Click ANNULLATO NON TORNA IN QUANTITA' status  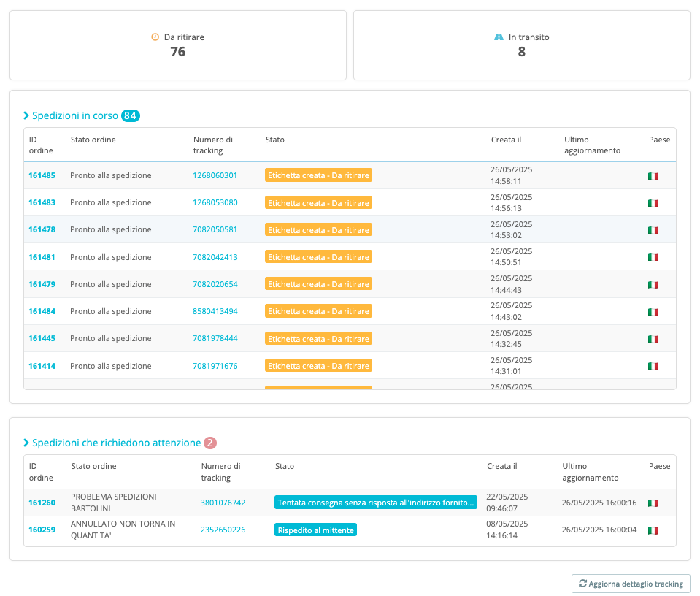(x=123, y=530)
